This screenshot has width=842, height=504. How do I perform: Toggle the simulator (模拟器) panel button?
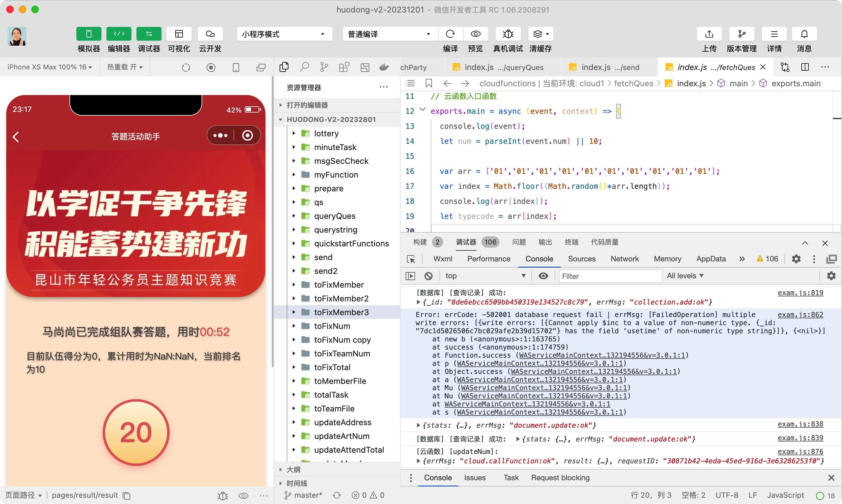pyautogui.click(x=89, y=34)
